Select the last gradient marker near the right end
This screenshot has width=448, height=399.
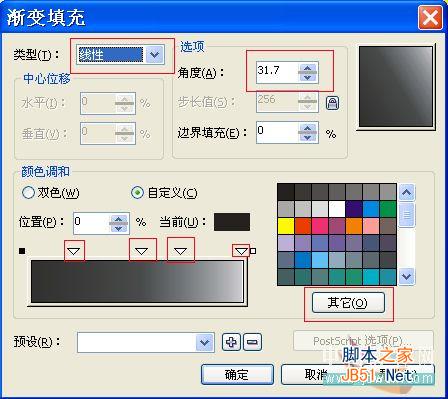click(241, 251)
